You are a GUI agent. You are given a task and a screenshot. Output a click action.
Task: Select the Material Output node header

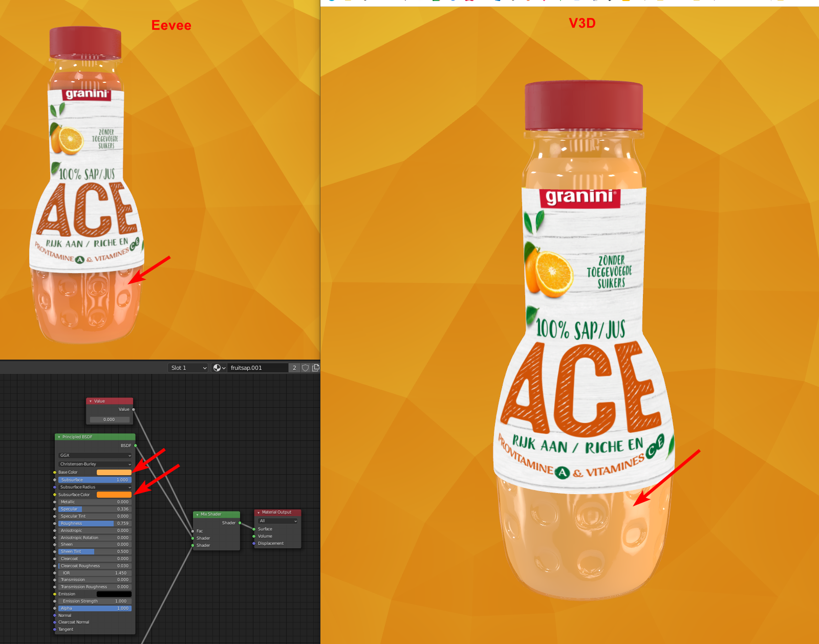[278, 513]
